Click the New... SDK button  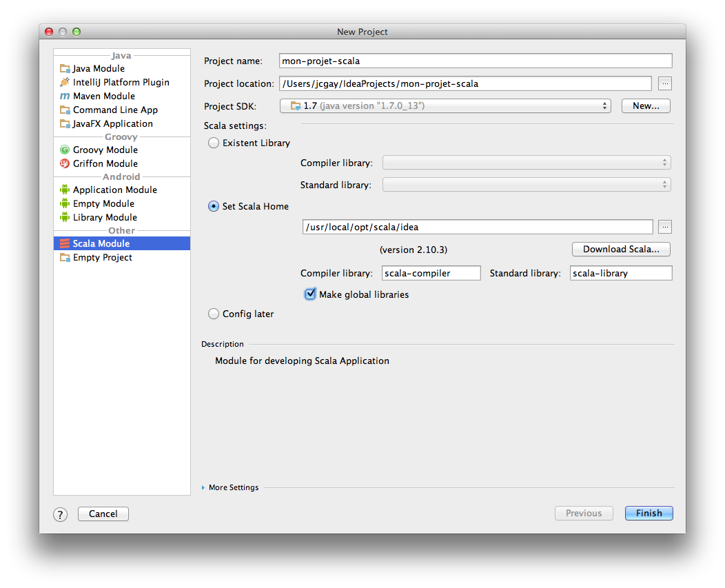pos(646,106)
